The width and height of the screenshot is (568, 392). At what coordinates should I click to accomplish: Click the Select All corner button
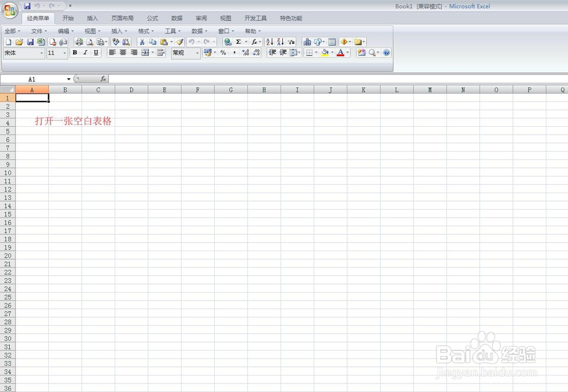click(x=7, y=90)
